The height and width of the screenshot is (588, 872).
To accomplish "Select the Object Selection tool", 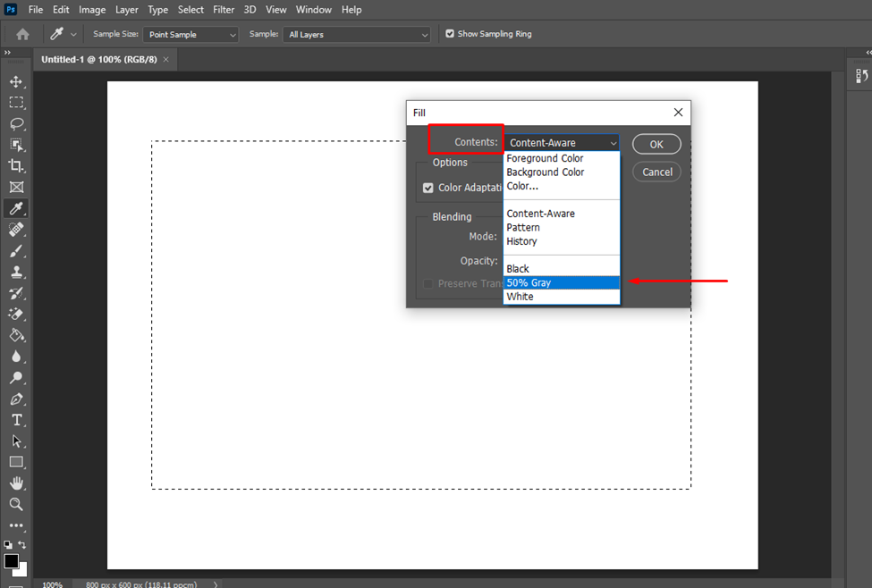I will [x=16, y=145].
